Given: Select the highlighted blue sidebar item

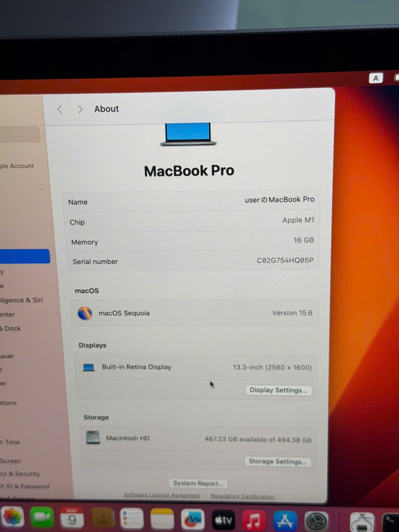Looking at the screenshot, I should click(25, 256).
